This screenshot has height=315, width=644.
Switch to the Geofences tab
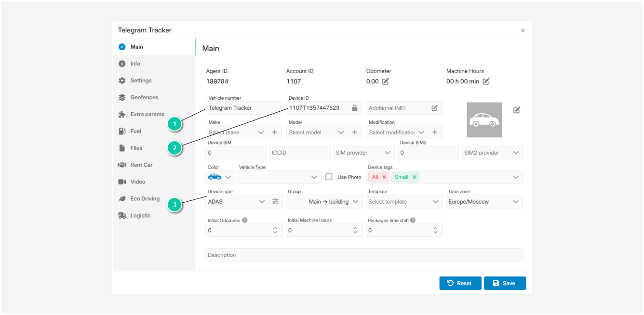coord(144,97)
